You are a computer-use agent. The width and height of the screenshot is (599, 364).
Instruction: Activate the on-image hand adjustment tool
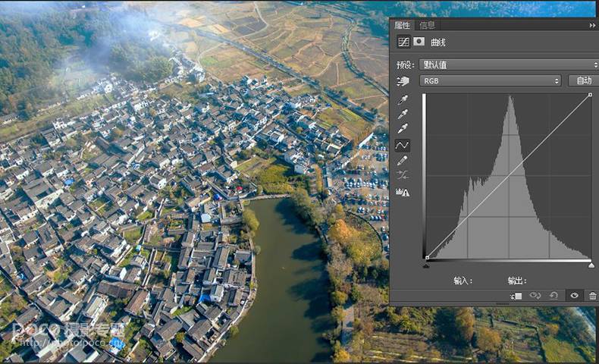[403, 81]
